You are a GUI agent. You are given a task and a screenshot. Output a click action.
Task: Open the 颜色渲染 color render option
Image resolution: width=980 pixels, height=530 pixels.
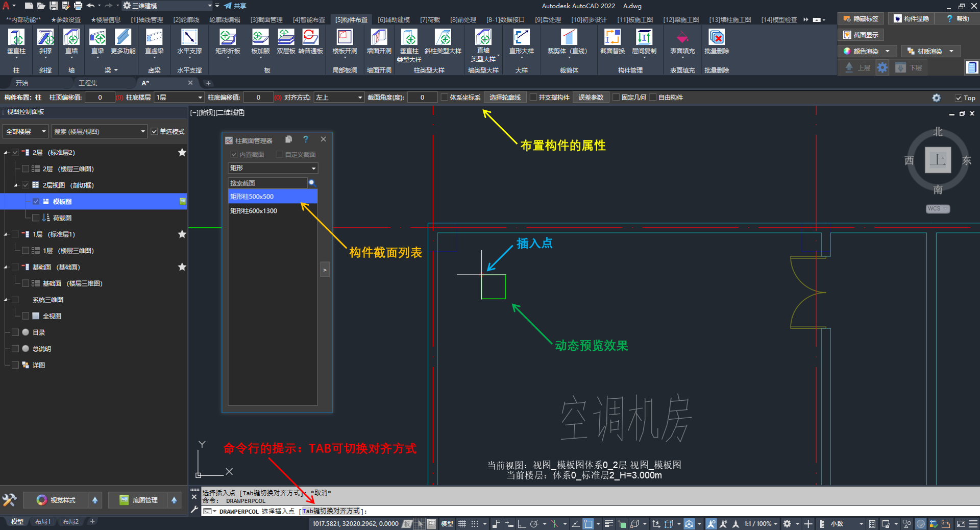(x=866, y=51)
